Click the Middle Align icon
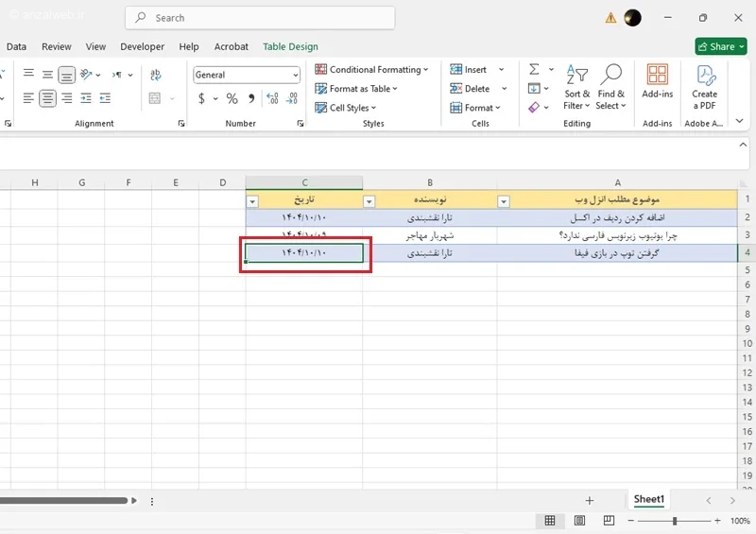Image resolution: width=756 pixels, height=534 pixels. click(47, 75)
